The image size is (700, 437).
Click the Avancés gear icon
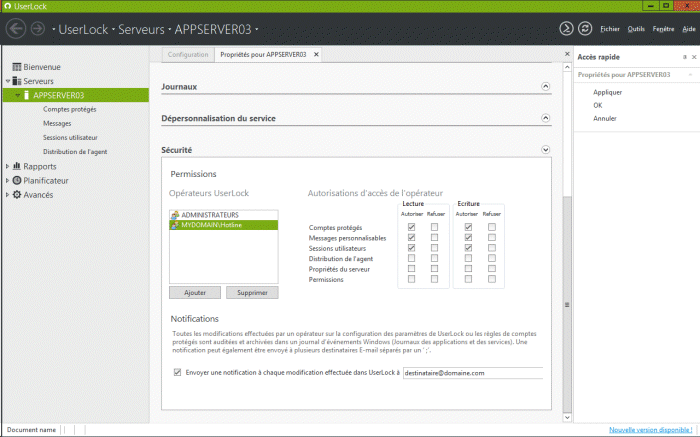[x=17, y=195]
